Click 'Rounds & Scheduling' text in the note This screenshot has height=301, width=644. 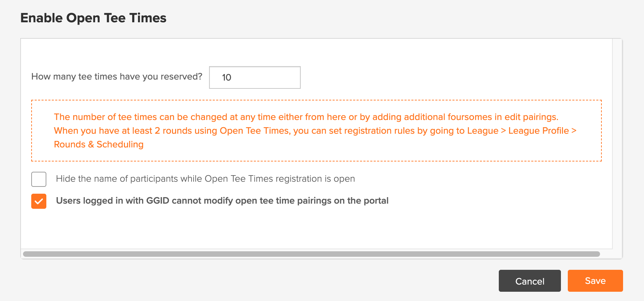pos(99,144)
